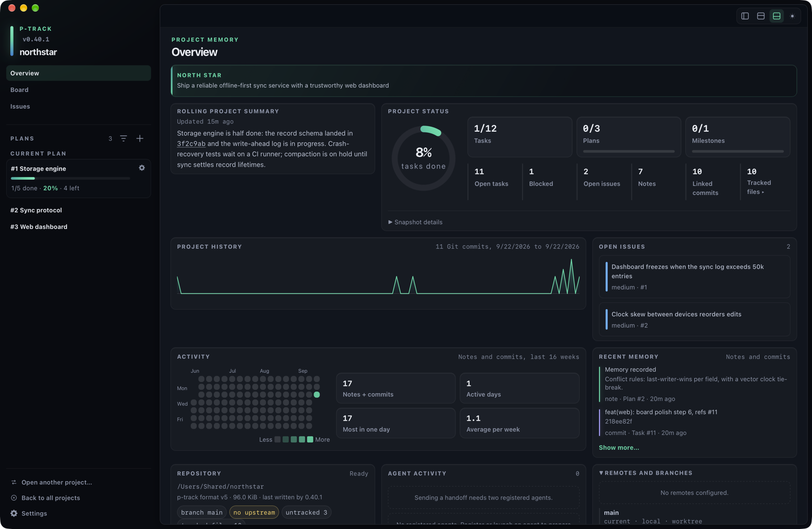The width and height of the screenshot is (812, 529).
Task: Click the 'branch main' repository tag
Action: click(201, 513)
